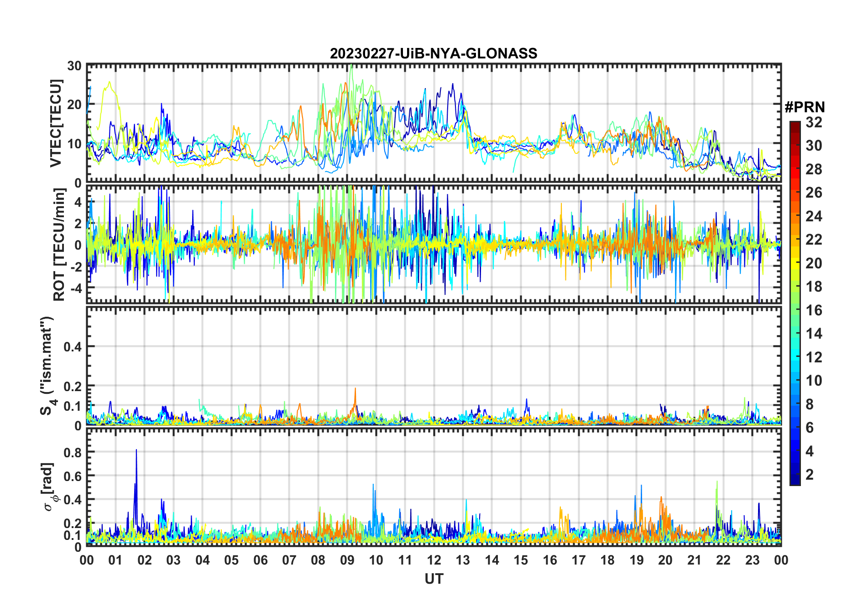Image resolution: width=868 pixels, height=607 pixels.
Task: Select the colorbar tick label "20"
Action: click(x=814, y=263)
